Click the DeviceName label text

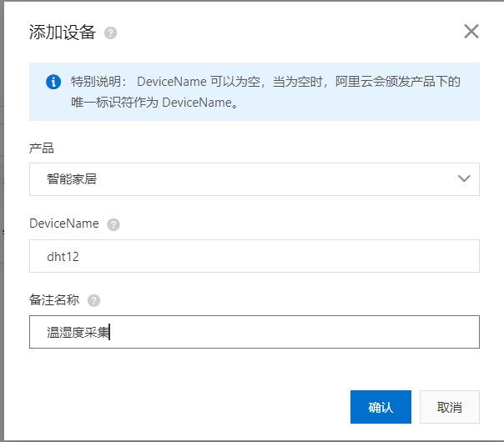pyautogui.click(x=64, y=224)
